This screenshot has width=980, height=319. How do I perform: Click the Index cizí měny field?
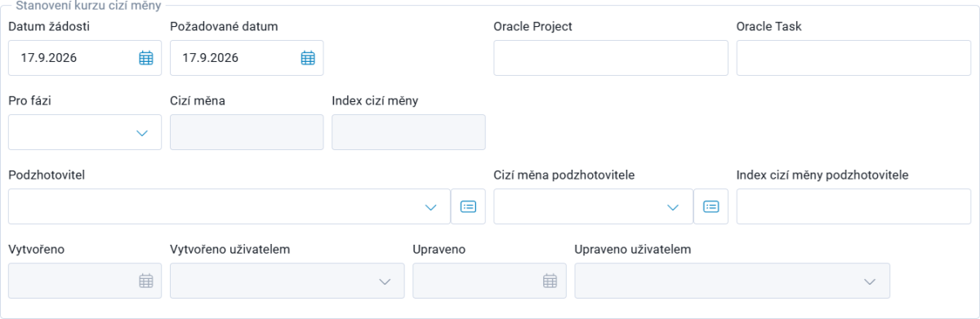click(x=408, y=132)
